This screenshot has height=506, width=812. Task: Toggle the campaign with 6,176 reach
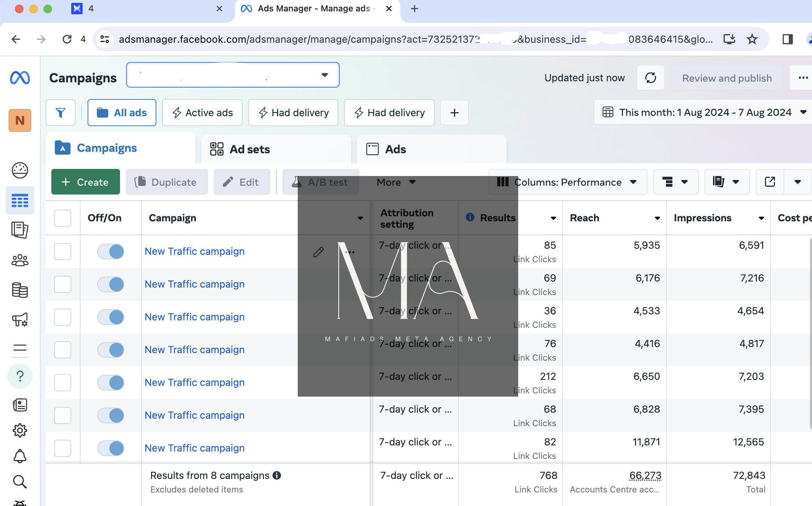pyautogui.click(x=111, y=284)
